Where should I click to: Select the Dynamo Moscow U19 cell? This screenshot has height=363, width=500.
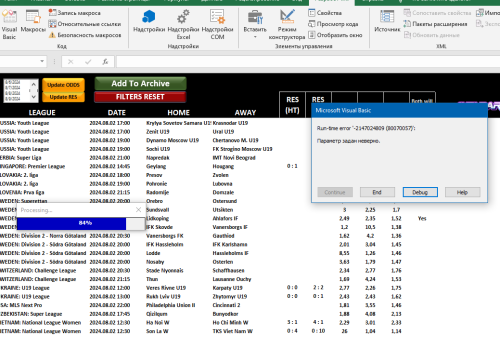[x=172, y=140]
